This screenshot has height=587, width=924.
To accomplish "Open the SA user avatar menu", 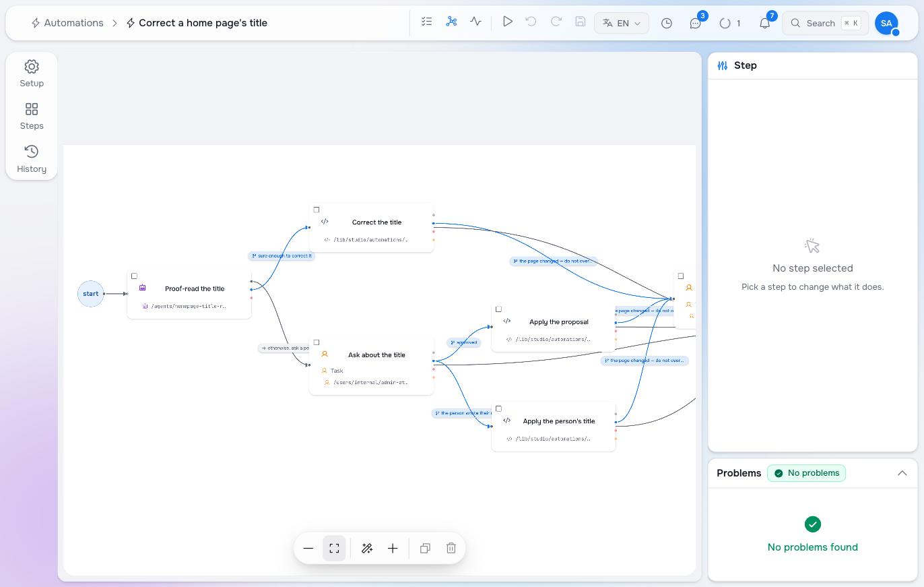I will [886, 23].
